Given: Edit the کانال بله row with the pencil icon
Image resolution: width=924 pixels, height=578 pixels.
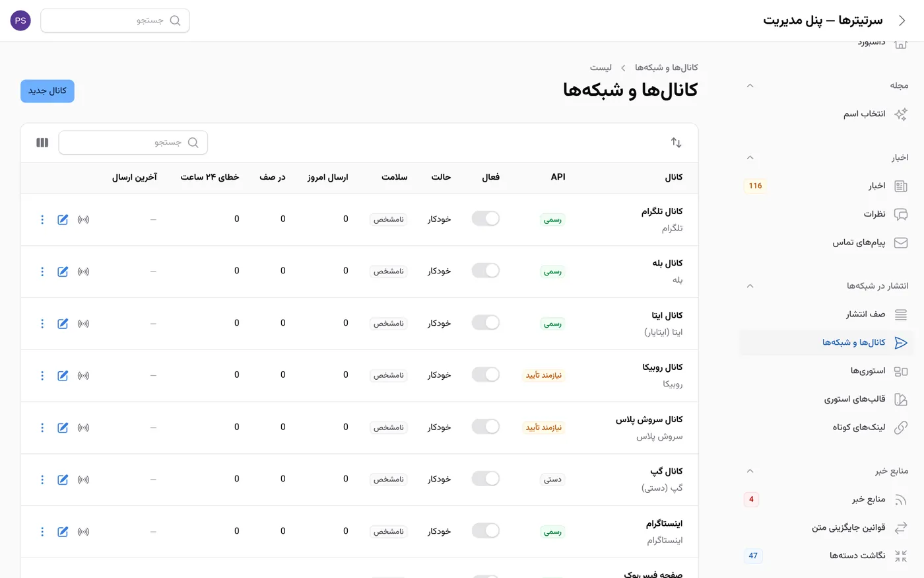Looking at the screenshot, I should (63, 271).
